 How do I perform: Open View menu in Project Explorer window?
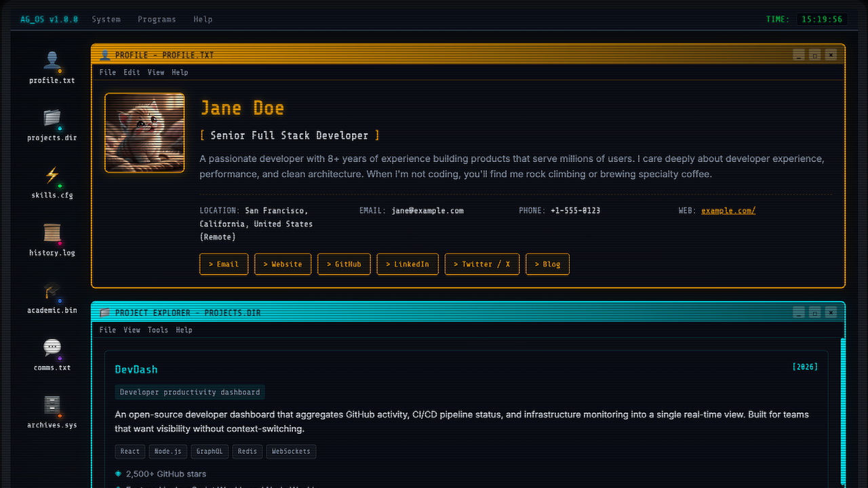[132, 330]
